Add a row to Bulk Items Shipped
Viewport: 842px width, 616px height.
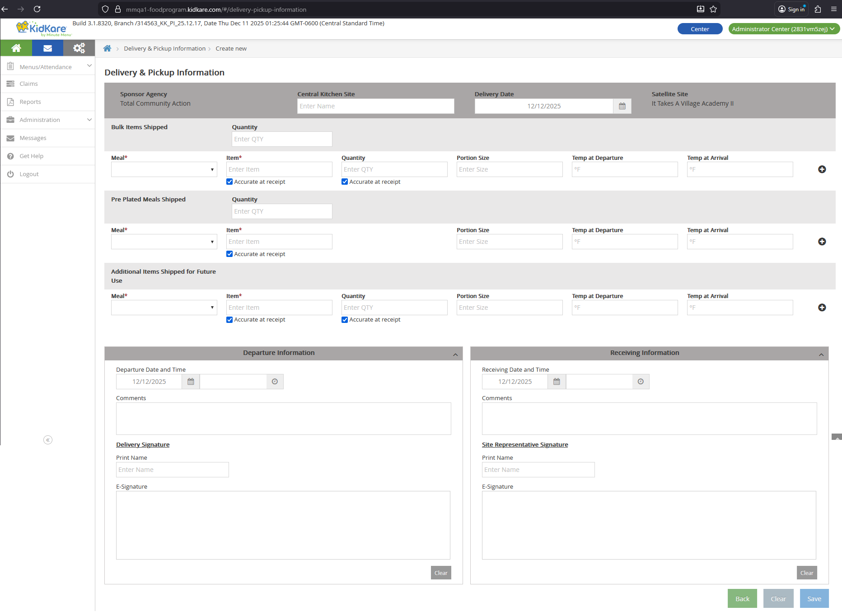point(822,169)
